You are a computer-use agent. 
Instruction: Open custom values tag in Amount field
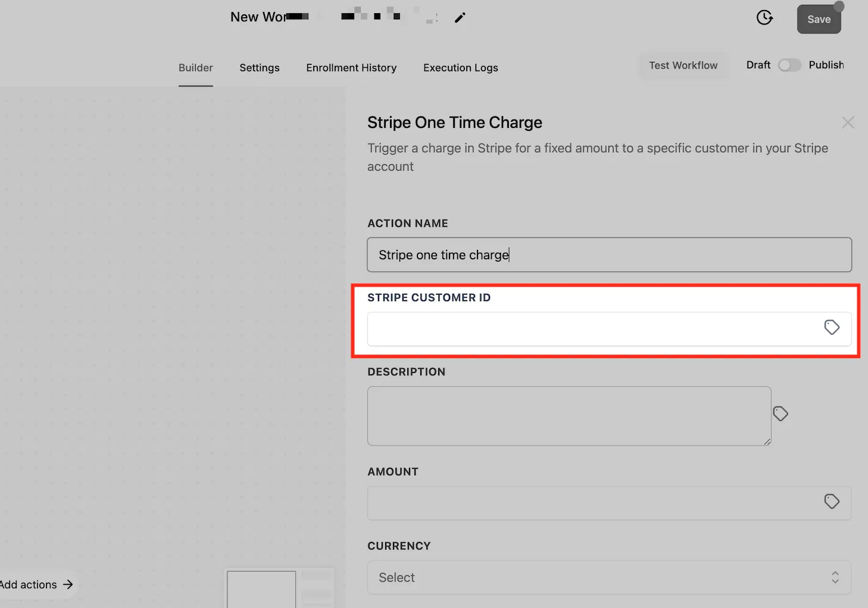pos(832,502)
